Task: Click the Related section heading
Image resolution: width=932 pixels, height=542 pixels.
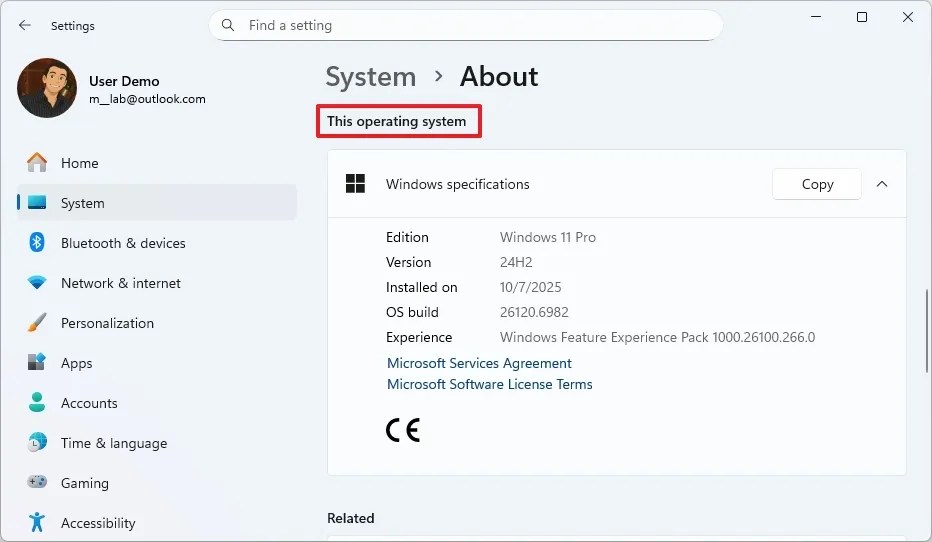Action: click(x=351, y=518)
